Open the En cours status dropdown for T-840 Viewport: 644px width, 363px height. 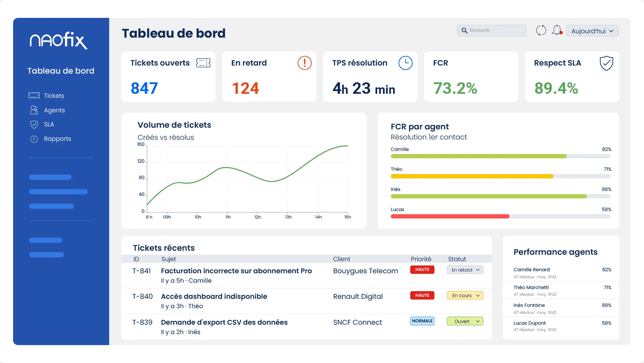465,295
